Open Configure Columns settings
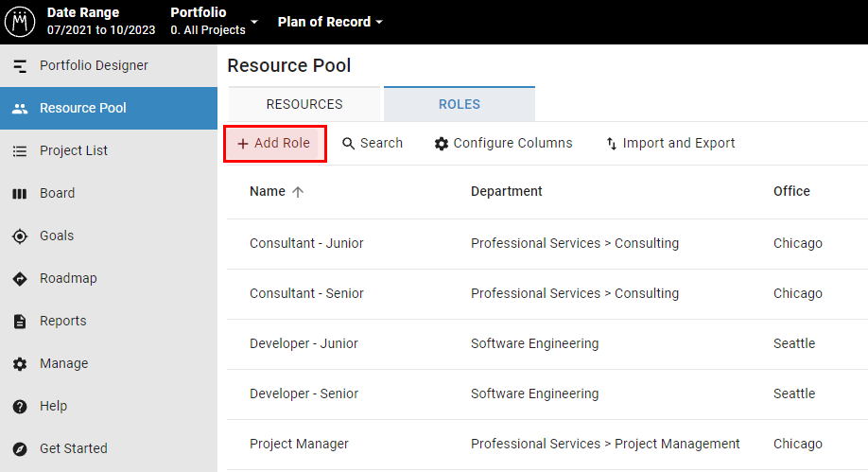868x472 pixels. click(x=504, y=144)
